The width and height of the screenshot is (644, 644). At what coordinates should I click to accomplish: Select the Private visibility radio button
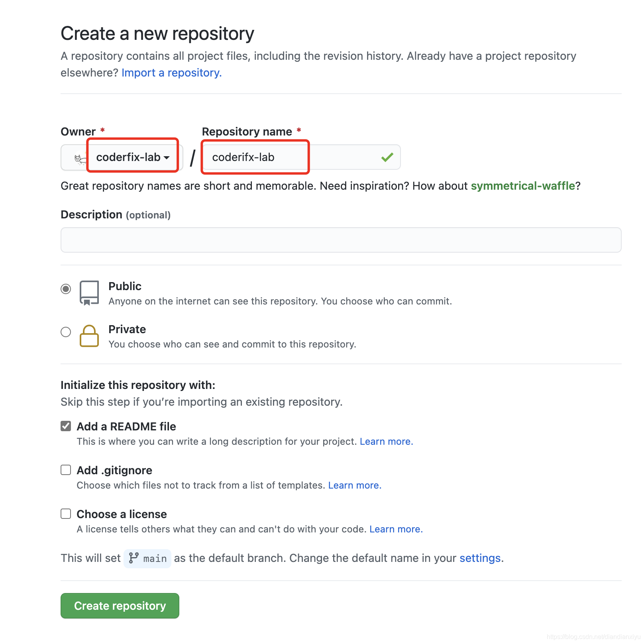66,332
